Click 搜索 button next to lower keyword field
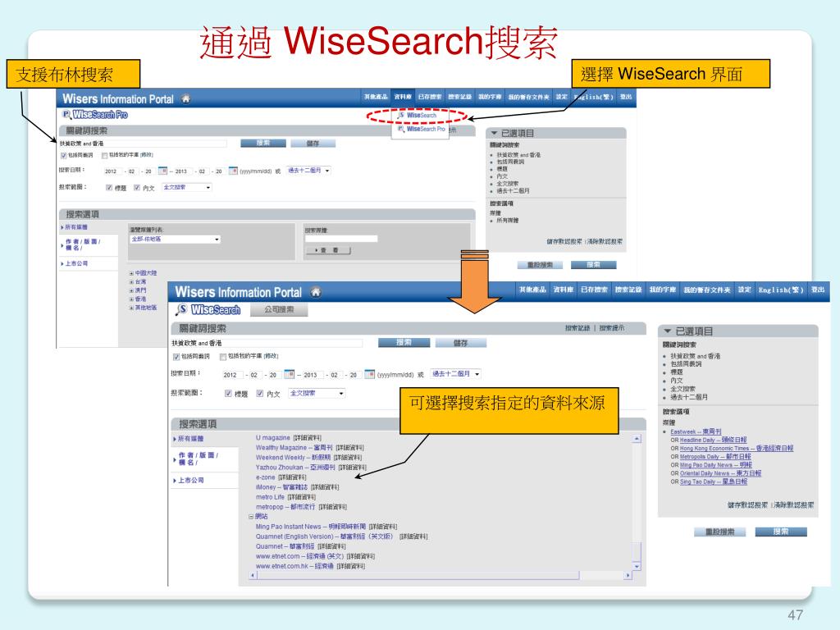840x630 pixels. tap(404, 342)
